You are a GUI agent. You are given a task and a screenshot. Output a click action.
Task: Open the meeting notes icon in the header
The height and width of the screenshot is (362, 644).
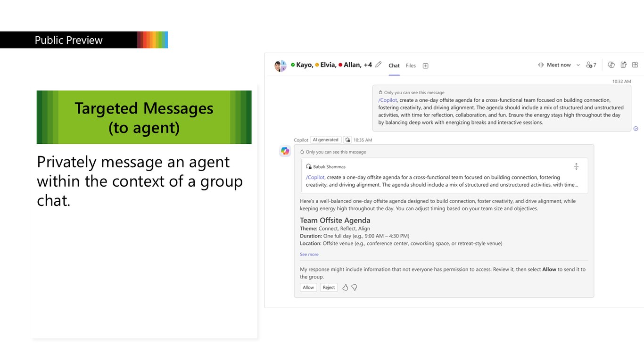click(x=623, y=65)
